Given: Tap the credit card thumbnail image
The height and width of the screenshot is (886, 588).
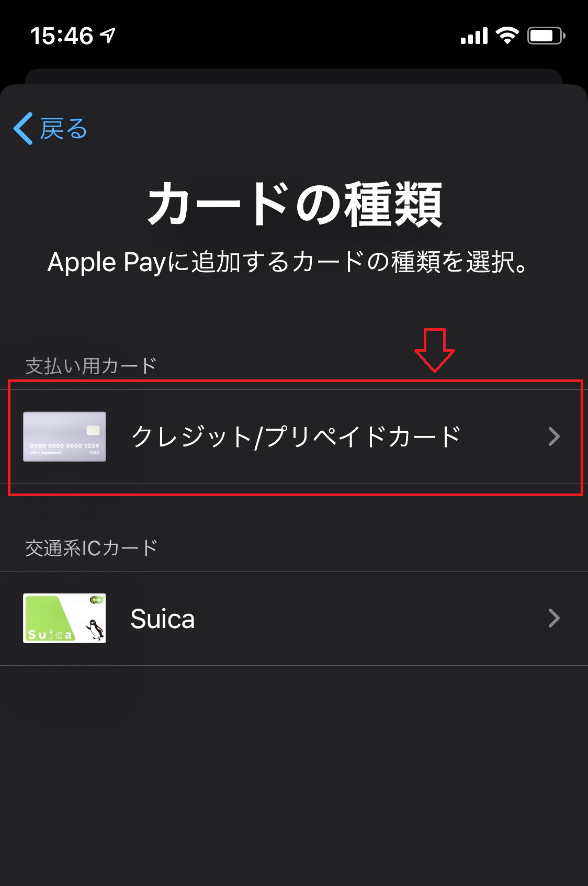Looking at the screenshot, I should [65, 436].
